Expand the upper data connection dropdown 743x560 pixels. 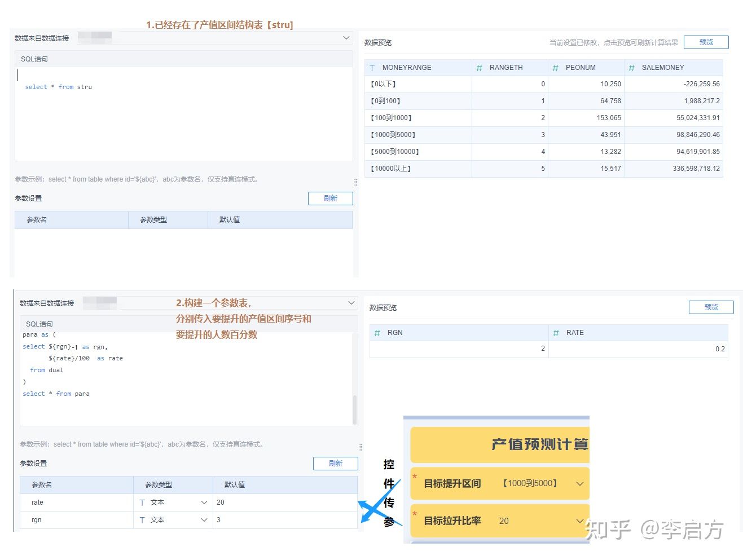[346, 38]
